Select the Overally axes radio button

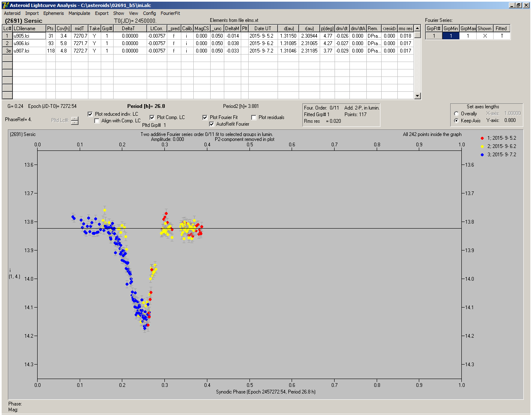[x=456, y=114]
